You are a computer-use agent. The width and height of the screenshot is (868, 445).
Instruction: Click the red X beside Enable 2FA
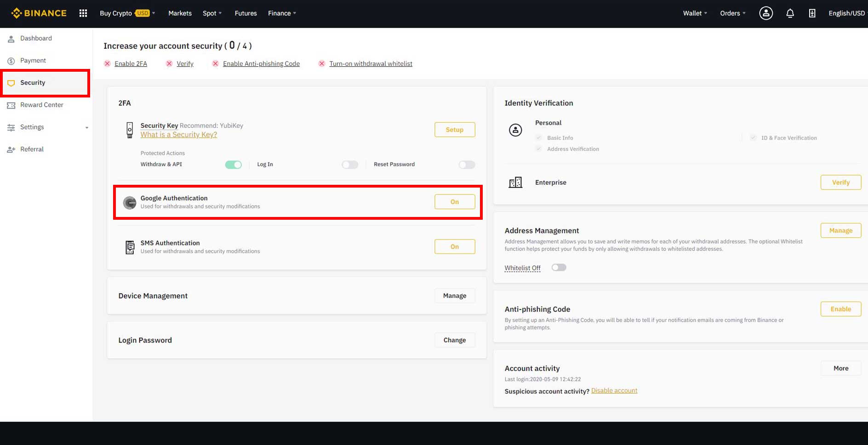pyautogui.click(x=107, y=63)
